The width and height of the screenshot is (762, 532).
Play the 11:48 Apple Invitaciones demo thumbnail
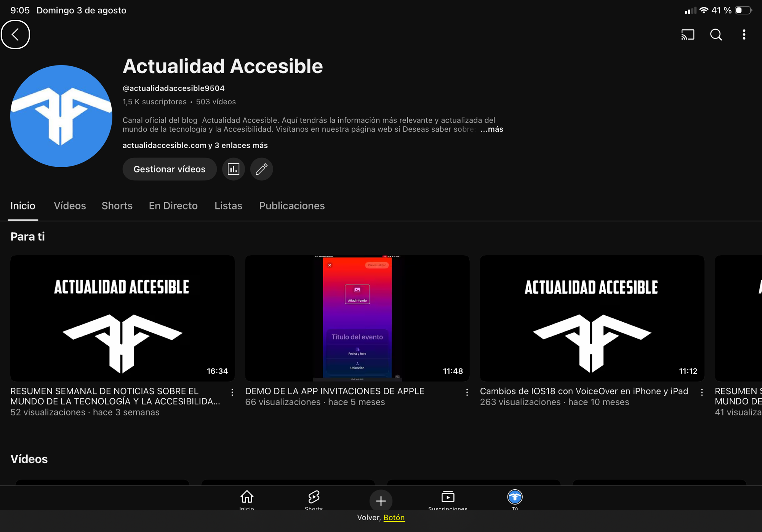coord(357,318)
